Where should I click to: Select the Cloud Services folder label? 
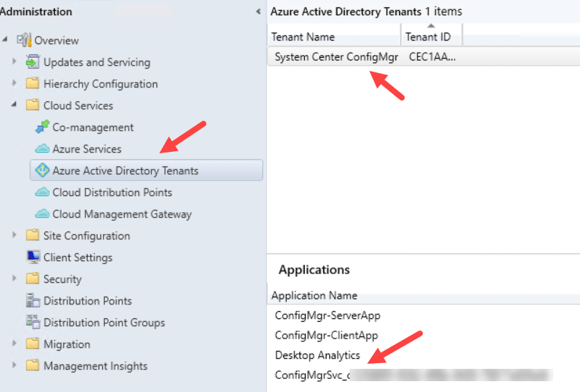pyautogui.click(x=78, y=106)
